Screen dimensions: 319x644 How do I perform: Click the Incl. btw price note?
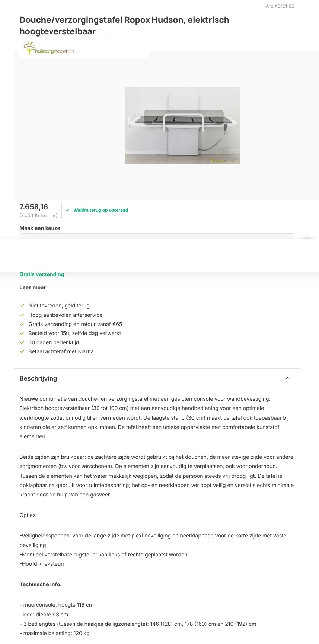(x=39, y=215)
